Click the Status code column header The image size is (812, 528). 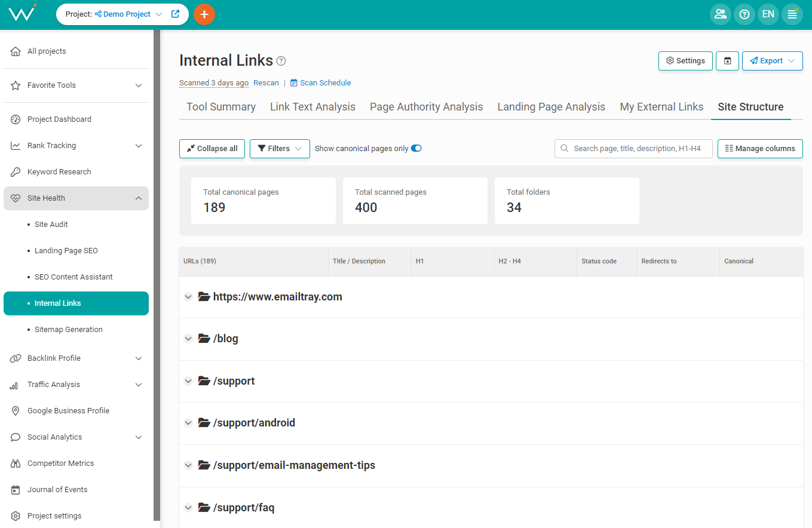tap(606, 262)
